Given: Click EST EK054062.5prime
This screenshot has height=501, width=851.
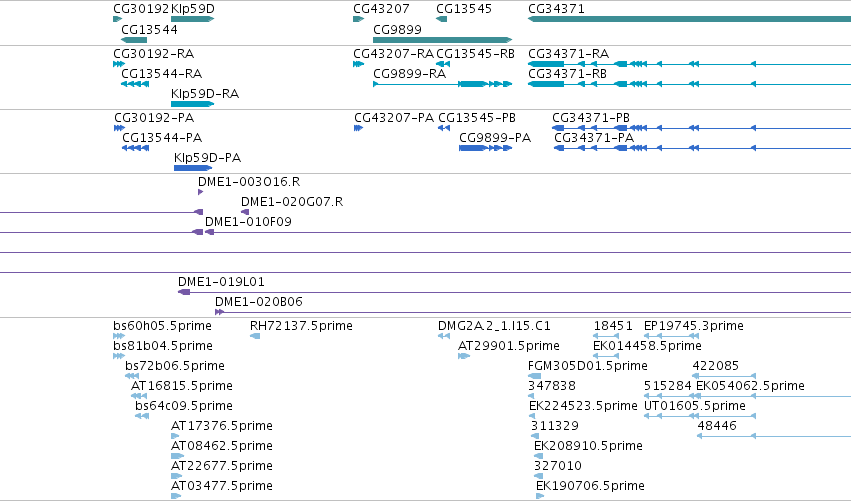Looking at the screenshot, I should point(751,386).
